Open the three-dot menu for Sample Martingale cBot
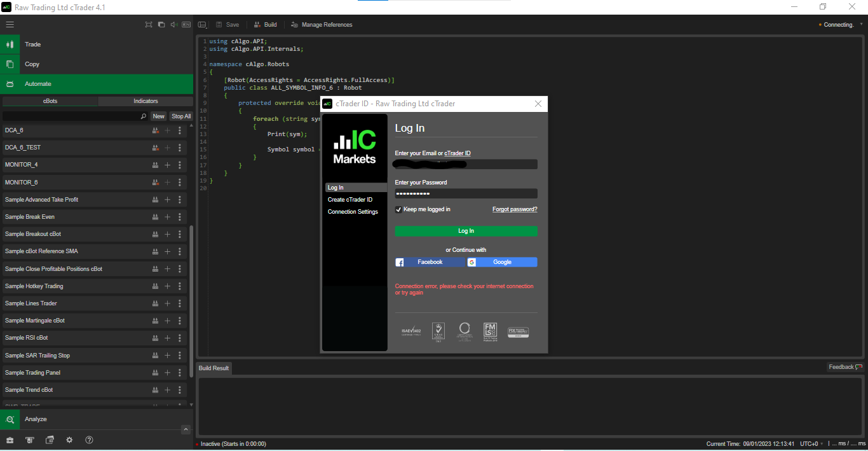The height and width of the screenshot is (451, 868). pyautogui.click(x=180, y=321)
